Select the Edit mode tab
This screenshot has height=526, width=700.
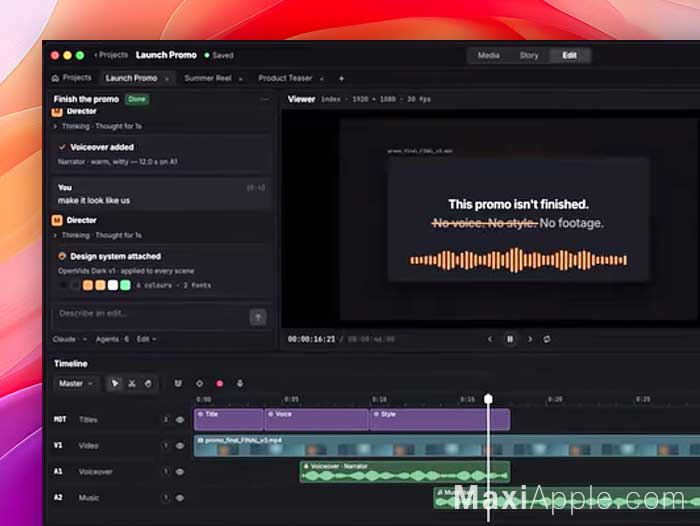[x=570, y=55]
